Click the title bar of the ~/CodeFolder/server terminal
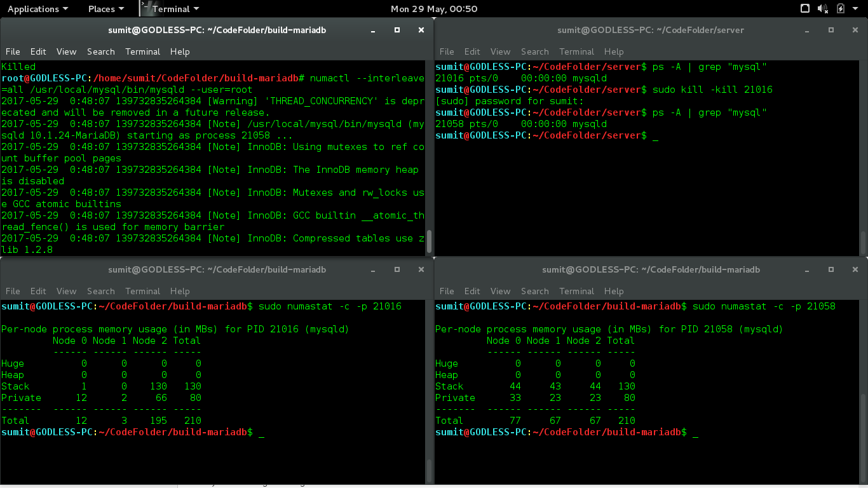The width and height of the screenshot is (868, 488). 650,30
